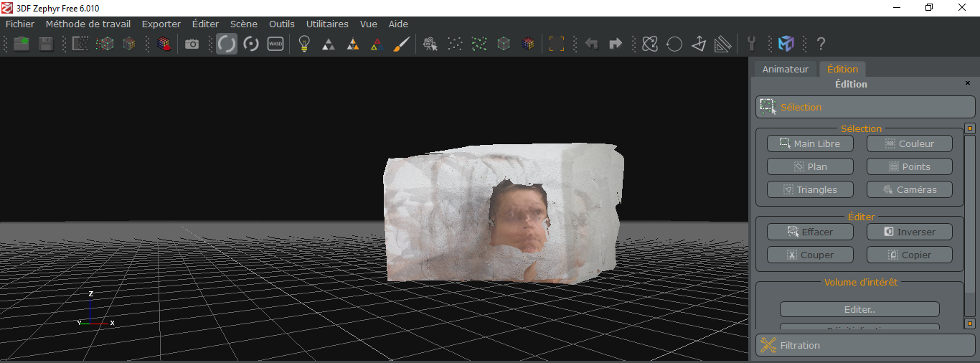Screen dimensions: 980x363
Task: Click the open project folder icon
Action: [x=22, y=44]
